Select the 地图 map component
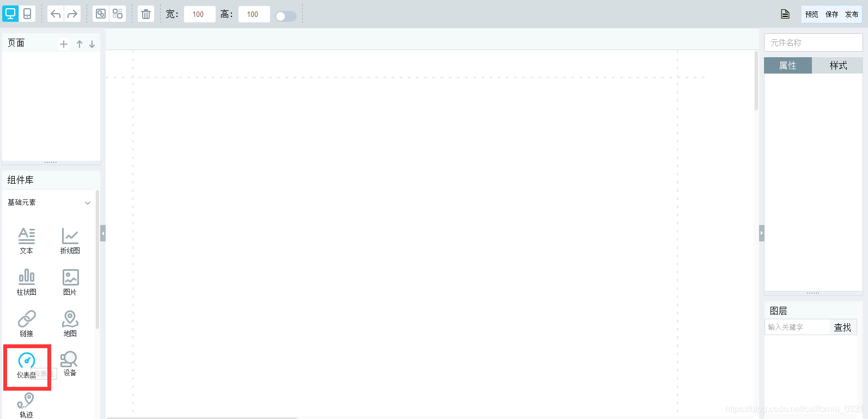The height and width of the screenshot is (419, 868). (x=70, y=324)
